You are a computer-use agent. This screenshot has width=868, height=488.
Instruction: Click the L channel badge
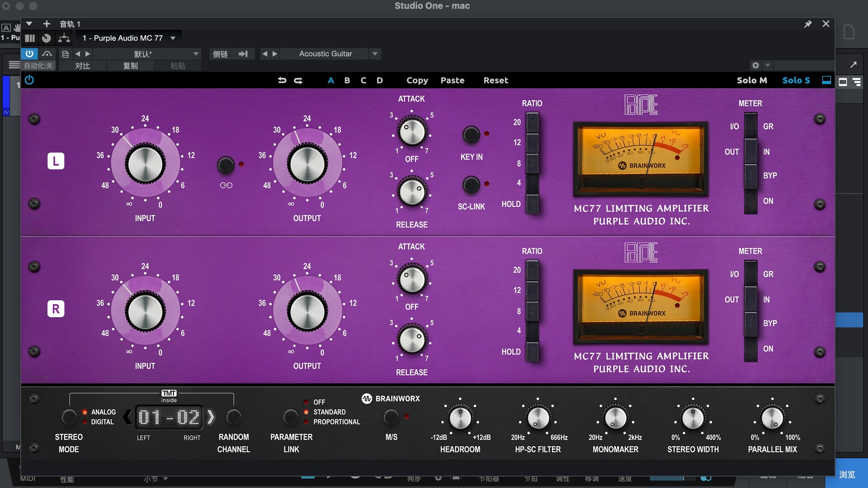click(56, 161)
